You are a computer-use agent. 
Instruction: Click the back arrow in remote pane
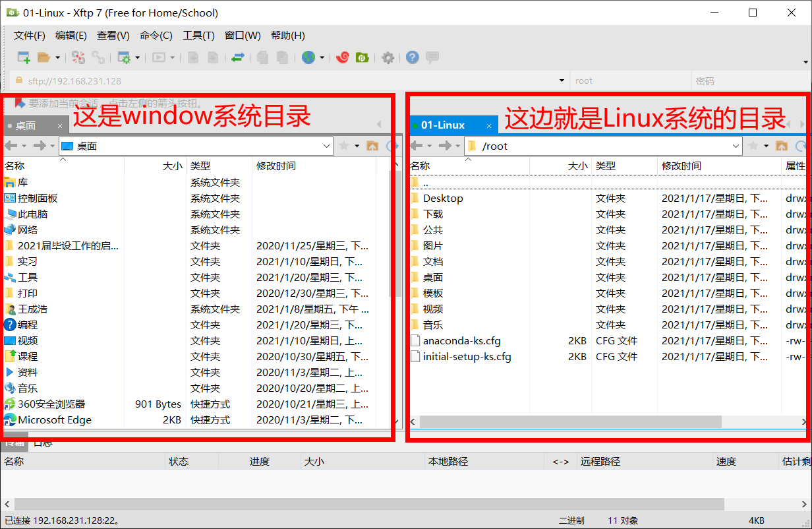417,146
